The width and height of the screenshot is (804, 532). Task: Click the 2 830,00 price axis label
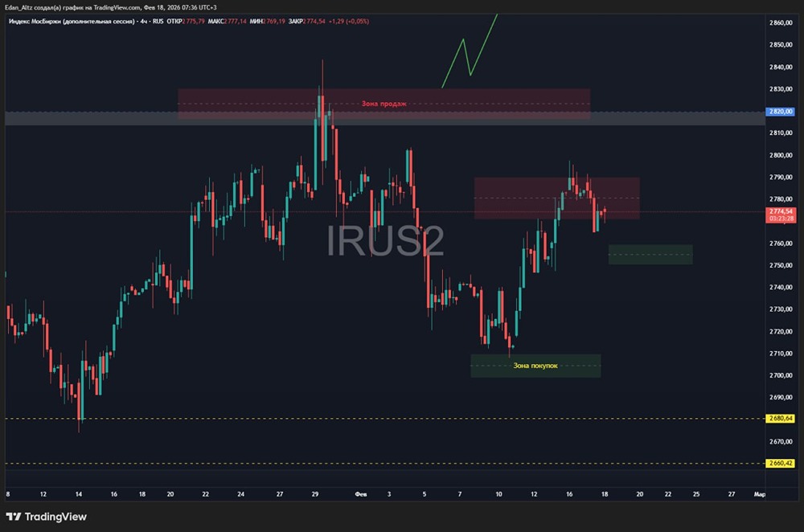click(x=781, y=88)
